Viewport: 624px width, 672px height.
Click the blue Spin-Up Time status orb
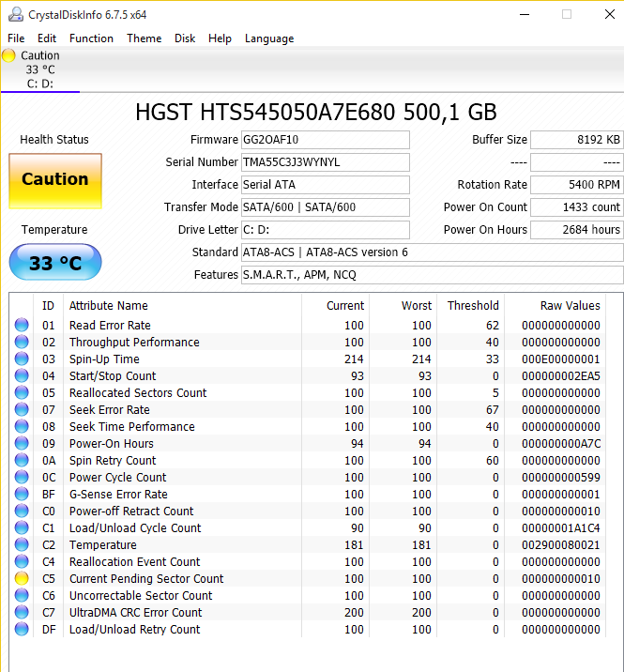(x=22, y=359)
